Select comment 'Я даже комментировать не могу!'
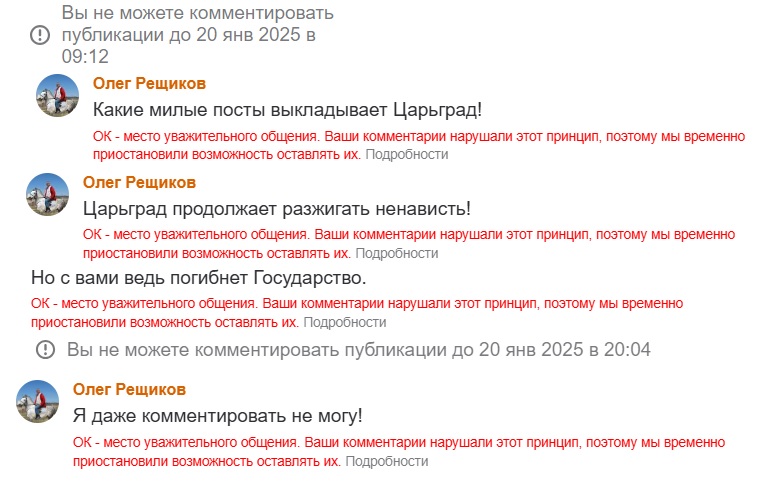 click(x=218, y=416)
